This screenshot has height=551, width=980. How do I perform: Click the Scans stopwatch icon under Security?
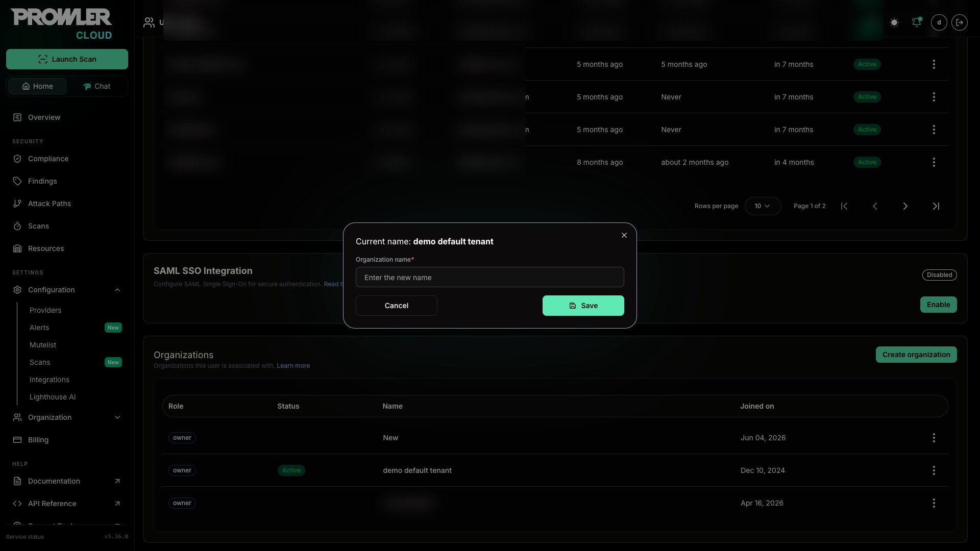[x=17, y=226]
